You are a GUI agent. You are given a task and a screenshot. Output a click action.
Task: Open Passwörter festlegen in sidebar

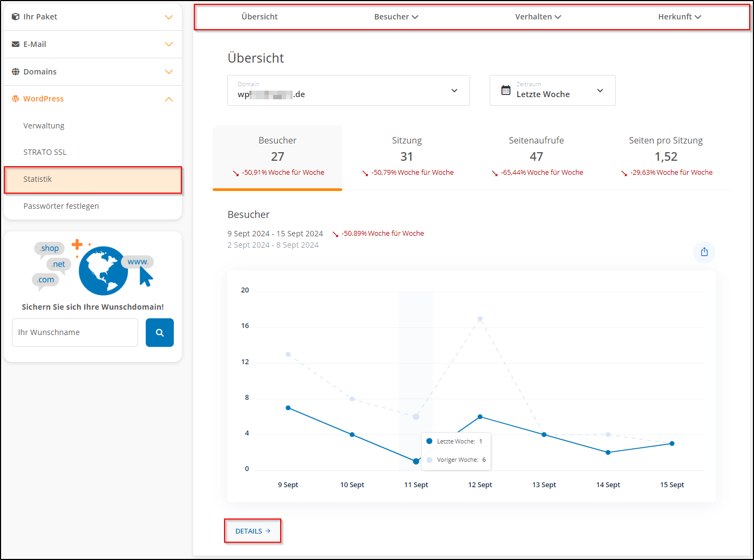61,206
